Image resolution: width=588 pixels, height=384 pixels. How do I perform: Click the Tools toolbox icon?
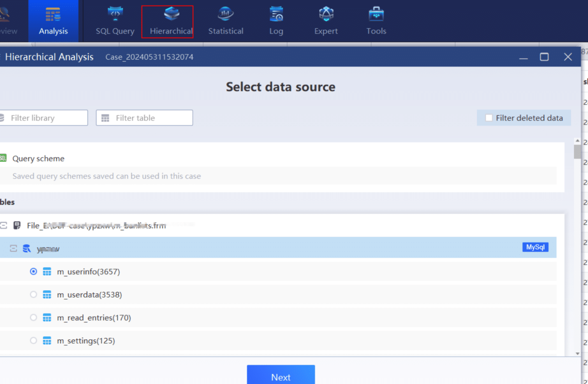click(x=376, y=14)
